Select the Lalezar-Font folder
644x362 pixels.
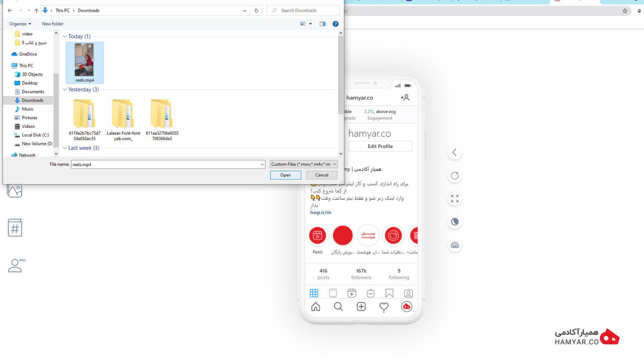click(x=123, y=120)
